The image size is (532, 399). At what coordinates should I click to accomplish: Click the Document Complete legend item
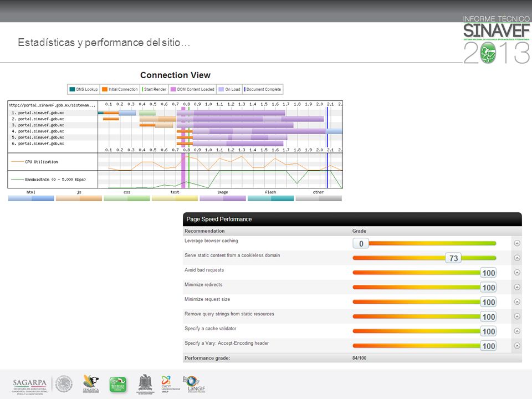click(263, 89)
